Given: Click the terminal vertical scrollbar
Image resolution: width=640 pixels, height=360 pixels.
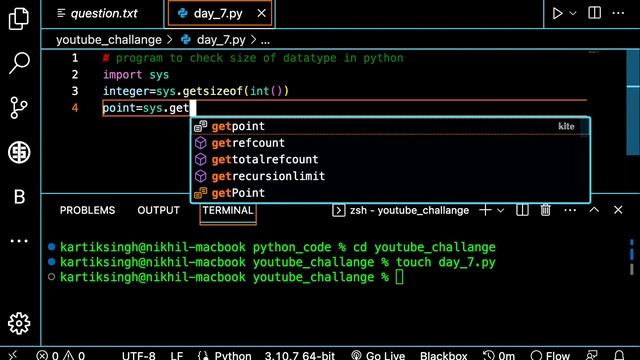Looking at the screenshot, I should 631,257.
